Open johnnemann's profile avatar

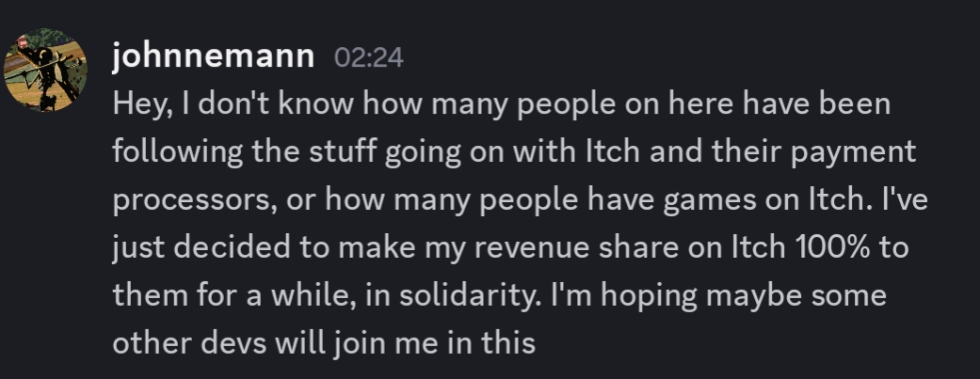(46, 71)
